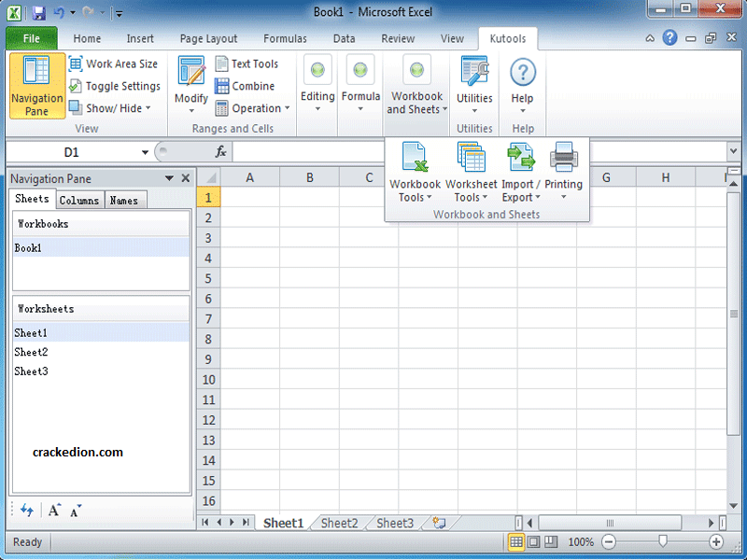Click the Select All corner button
The width and height of the screenshot is (747, 560).
click(208, 177)
